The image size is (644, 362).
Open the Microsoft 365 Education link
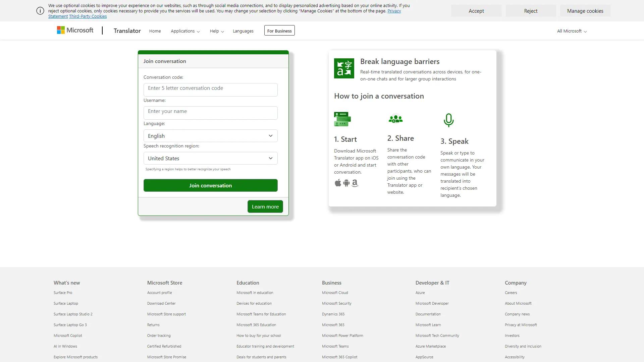256,325
